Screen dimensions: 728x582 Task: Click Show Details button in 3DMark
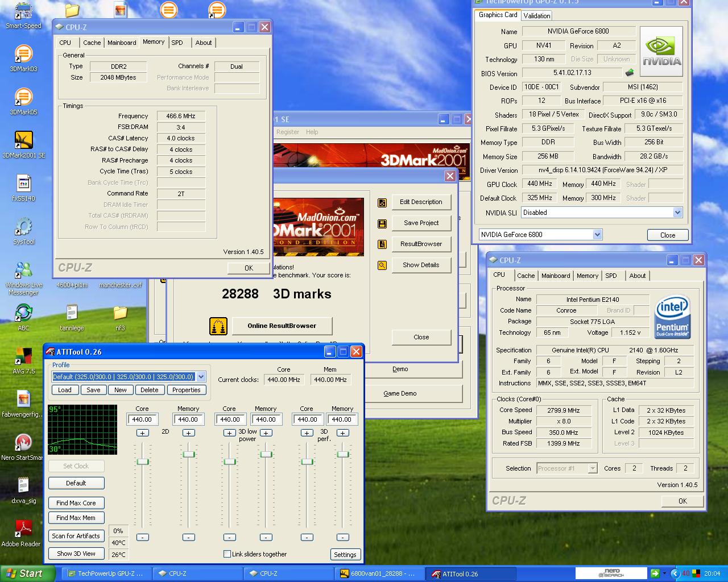point(421,265)
